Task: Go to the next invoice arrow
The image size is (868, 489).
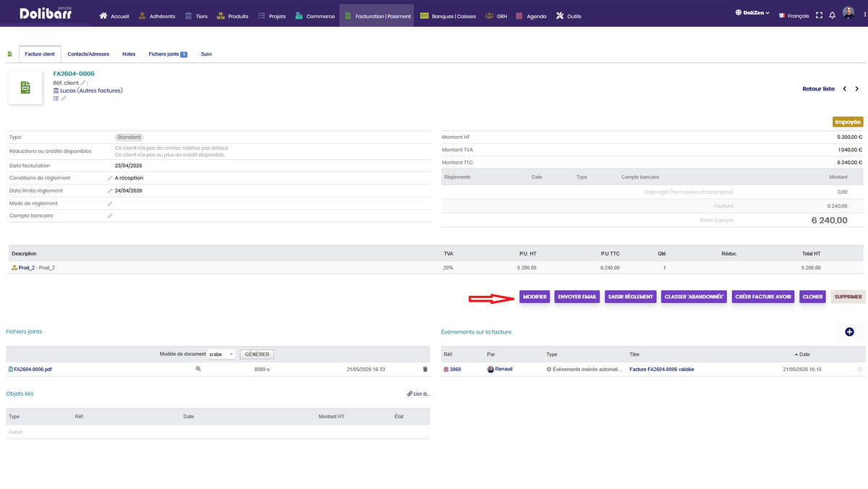Action: (x=858, y=89)
